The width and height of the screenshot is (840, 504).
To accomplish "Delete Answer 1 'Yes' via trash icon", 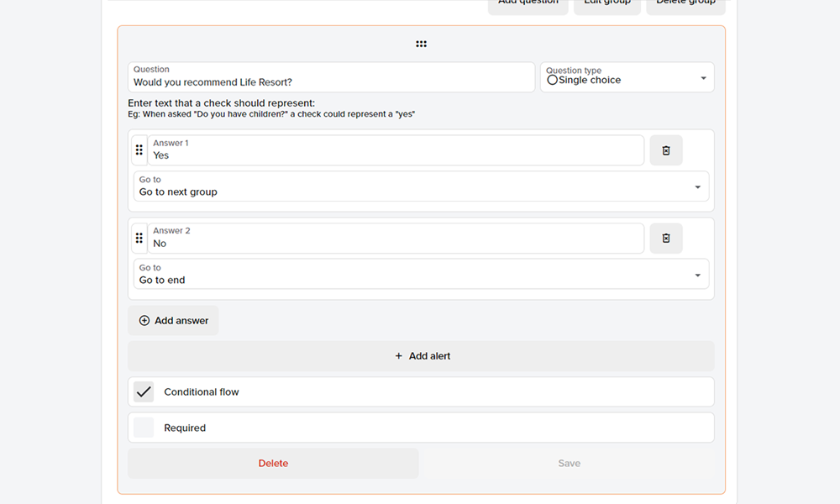I will (666, 150).
